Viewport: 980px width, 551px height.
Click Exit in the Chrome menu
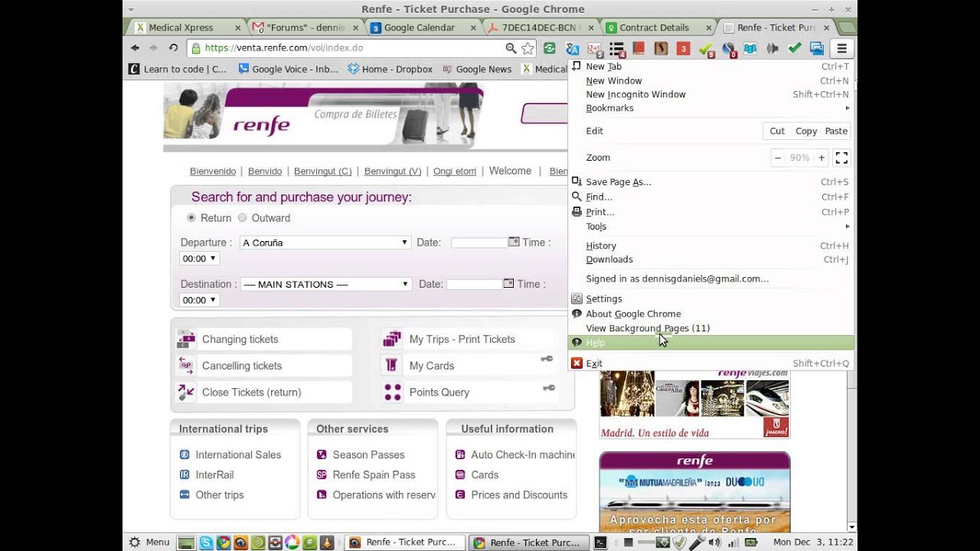[710, 364]
